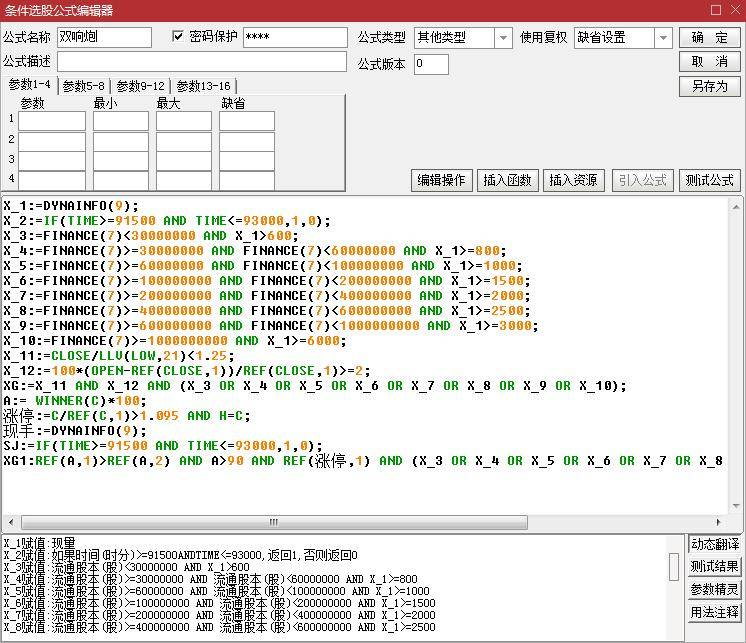746x643 pixels.
Task: Click the SJ:=IF(TIME>=91500 code line
Action: 163,446
